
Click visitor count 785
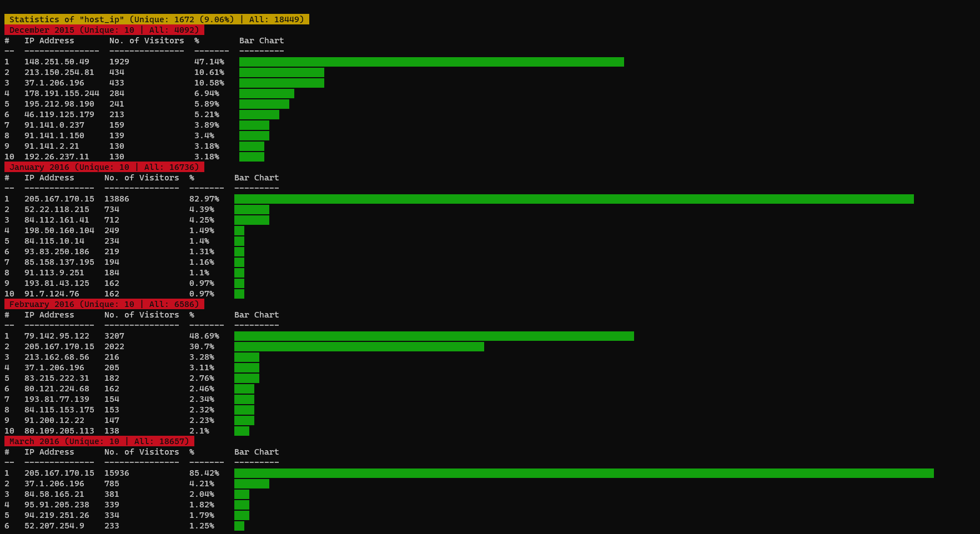point(112,483)
